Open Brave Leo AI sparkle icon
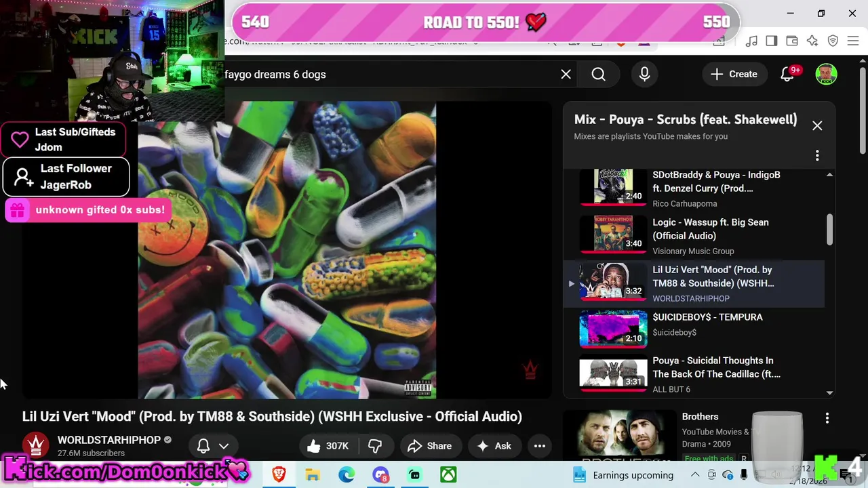The width and height of the screenshot is (868, 488). click(x=812, y=41)
